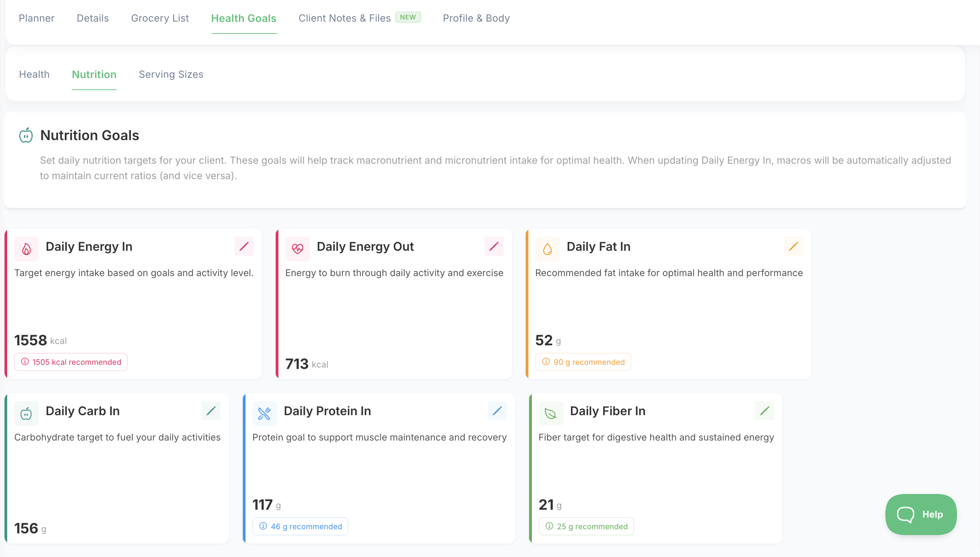Click the fork and knife Protein icon

point(264,413)
